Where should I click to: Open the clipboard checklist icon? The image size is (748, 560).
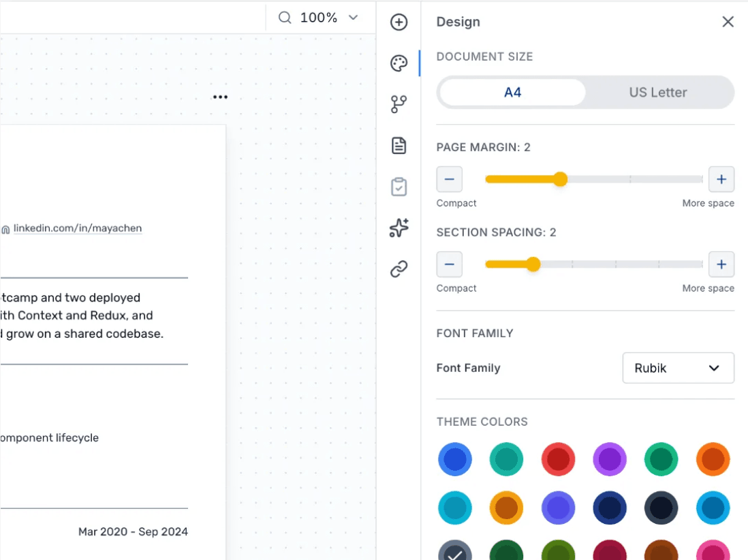399,187
